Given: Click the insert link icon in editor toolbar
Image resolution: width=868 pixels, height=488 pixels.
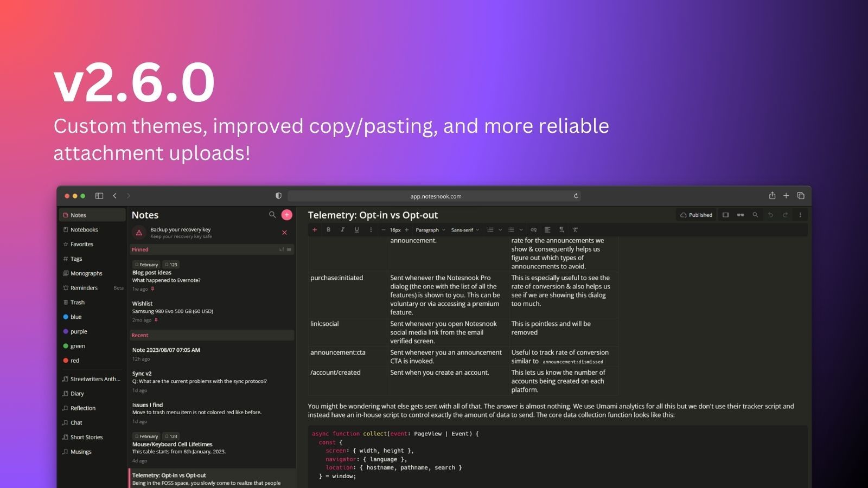Looking at the screenshot, I should coord(533,230).
